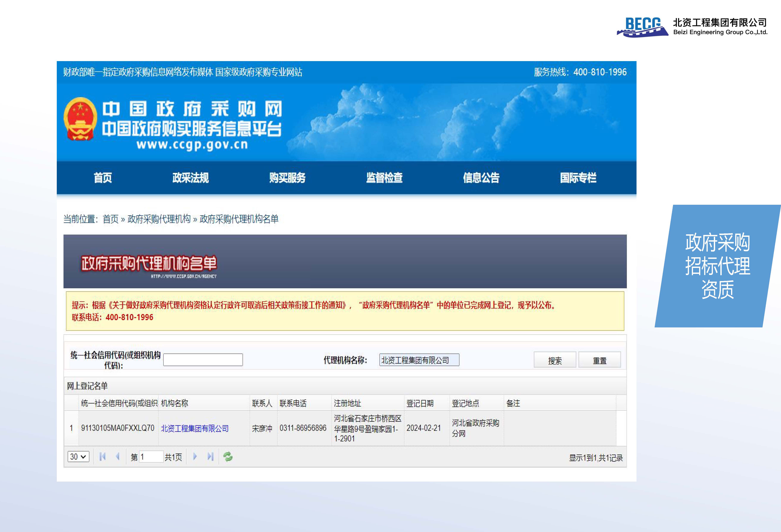Jump to last page arrow
The height and width of the screenshot is (532, 781).
point(210,456)
